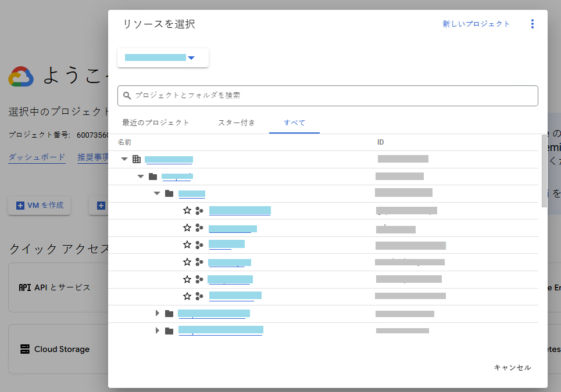Click the ID column header
This screenshot has height=392, width=561.
380,142
